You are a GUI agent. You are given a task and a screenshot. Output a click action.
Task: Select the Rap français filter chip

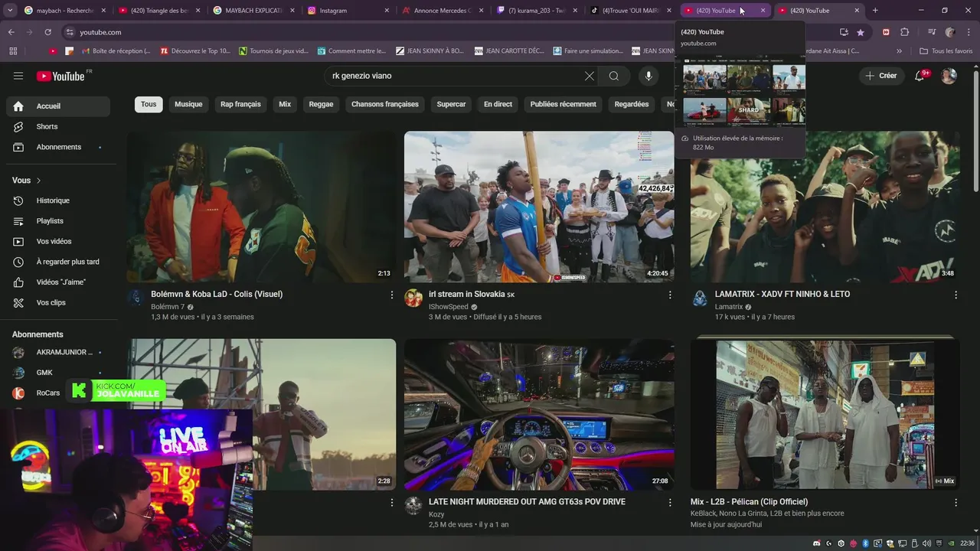click(240, 104)
